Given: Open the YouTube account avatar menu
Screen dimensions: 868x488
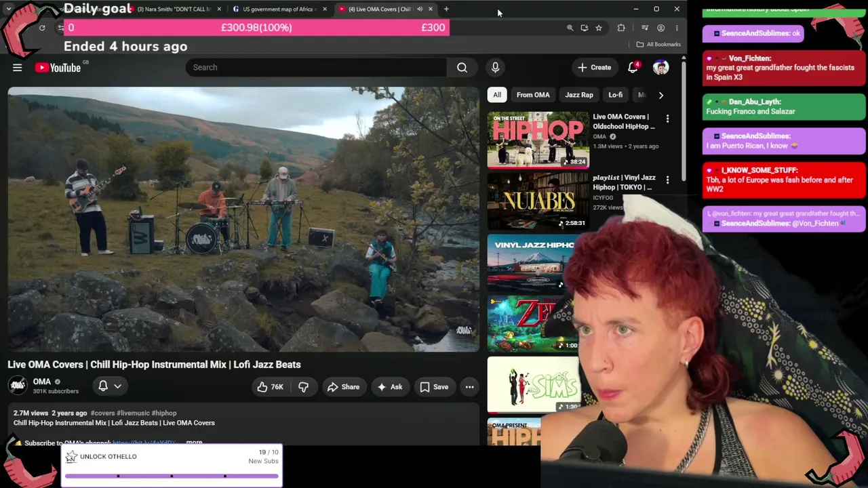Looking at the screenshot, I should [x=660, y=67].
